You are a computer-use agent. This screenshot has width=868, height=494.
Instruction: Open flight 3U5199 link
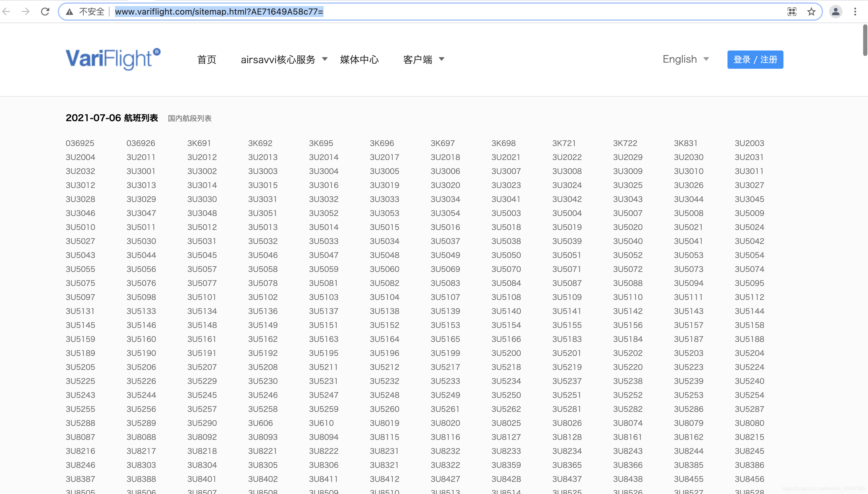[445, 353]
